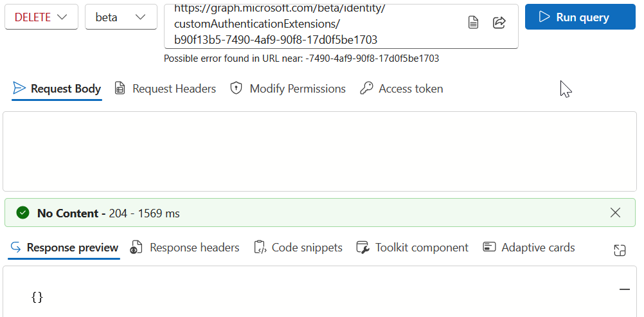This screenshot has height=317, width=644.
Task: Dismiss the No Content status banner
Action: coord(615,213)
